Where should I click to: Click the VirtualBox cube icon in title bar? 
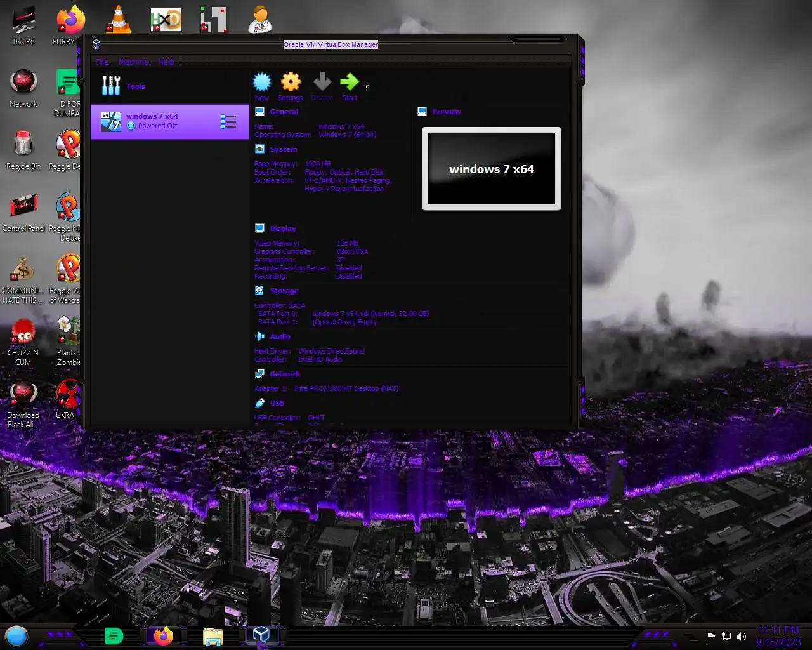96,44
